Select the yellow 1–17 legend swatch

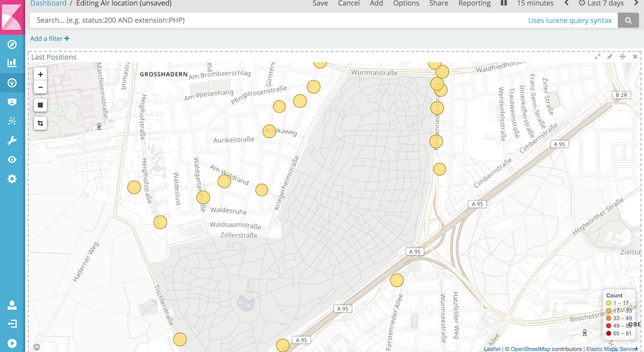point(609,303)
